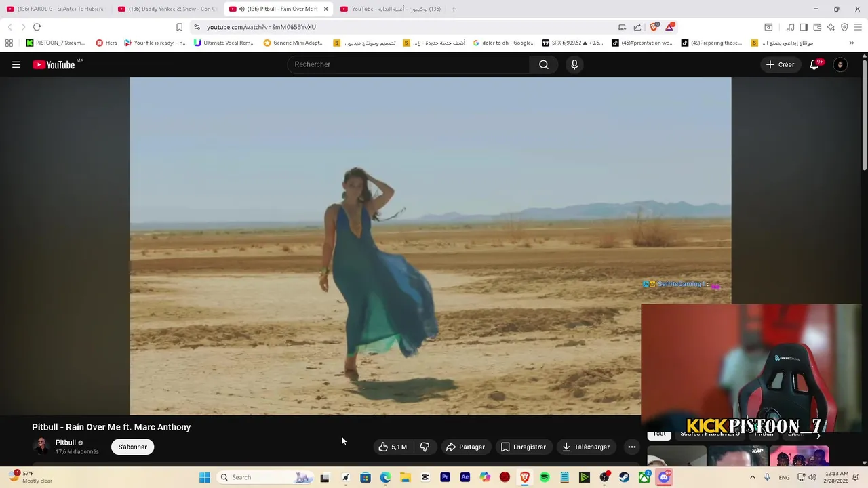Open the browser main hamburger menu

[x=859, y=27]
